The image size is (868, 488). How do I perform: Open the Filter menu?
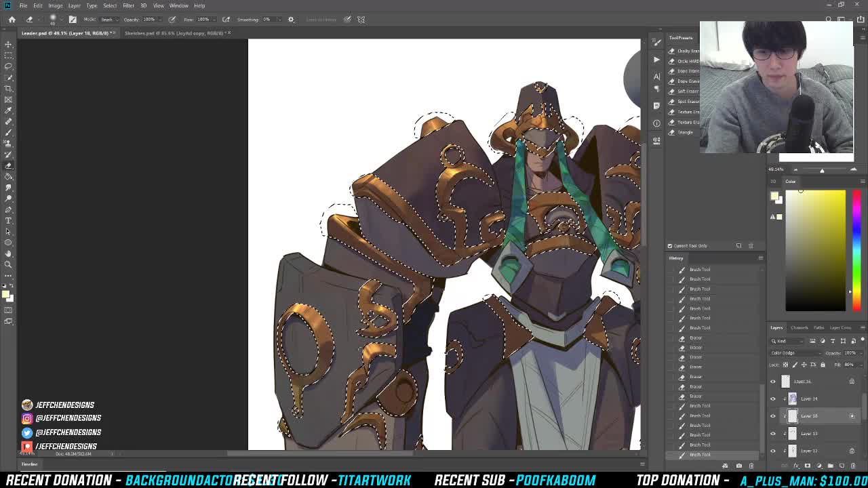pos(129,5)
